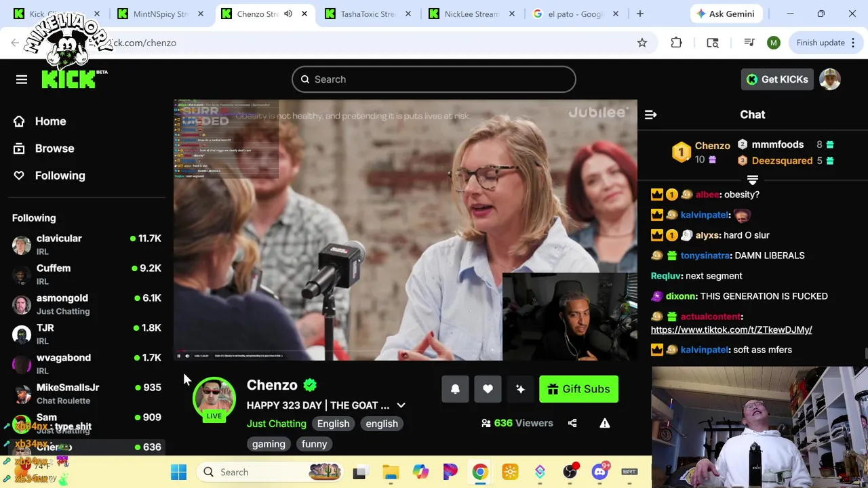The width and height of the screenshot is (868, 488).
Task: Expand the gifter leaderboard handle
Action: click(x=752, y=180)
